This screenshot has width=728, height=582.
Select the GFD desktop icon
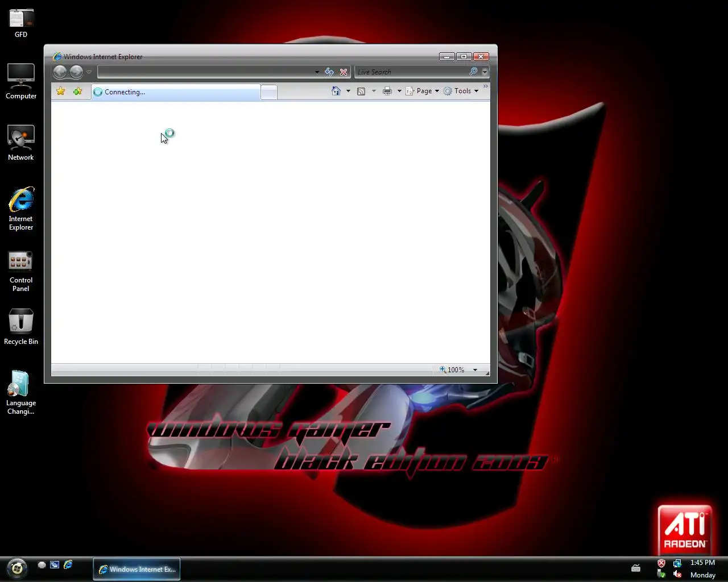tap(21, 23)
